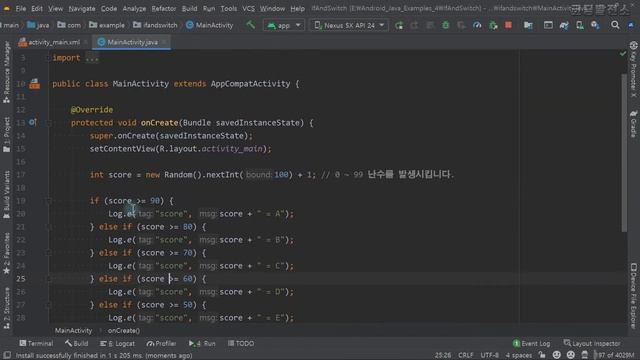Open the SDK Manager icon
Image resolution: width=640 pixels, height=360 pixels.
[595, 25]
